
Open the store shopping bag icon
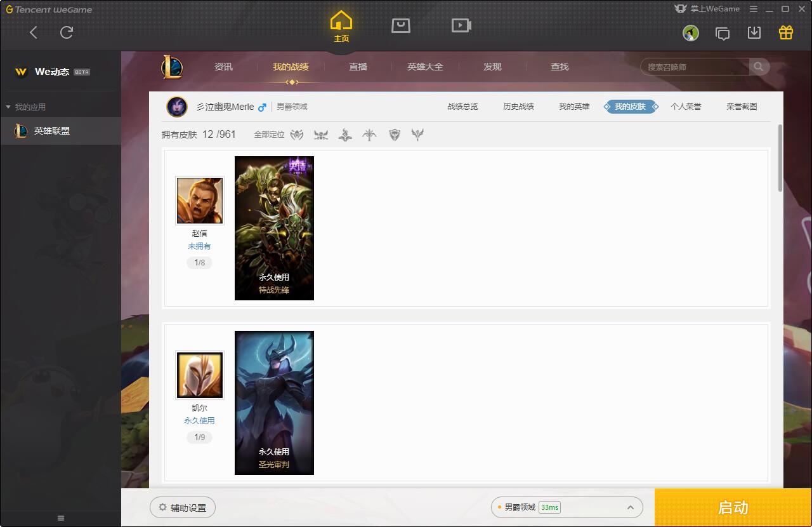(x=401, y=25)
